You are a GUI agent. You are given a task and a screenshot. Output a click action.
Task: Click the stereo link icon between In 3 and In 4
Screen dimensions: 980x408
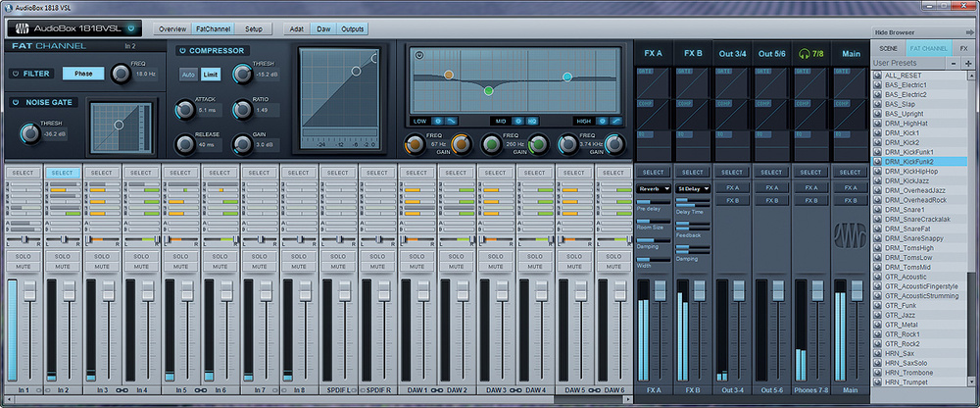(122, 390)
